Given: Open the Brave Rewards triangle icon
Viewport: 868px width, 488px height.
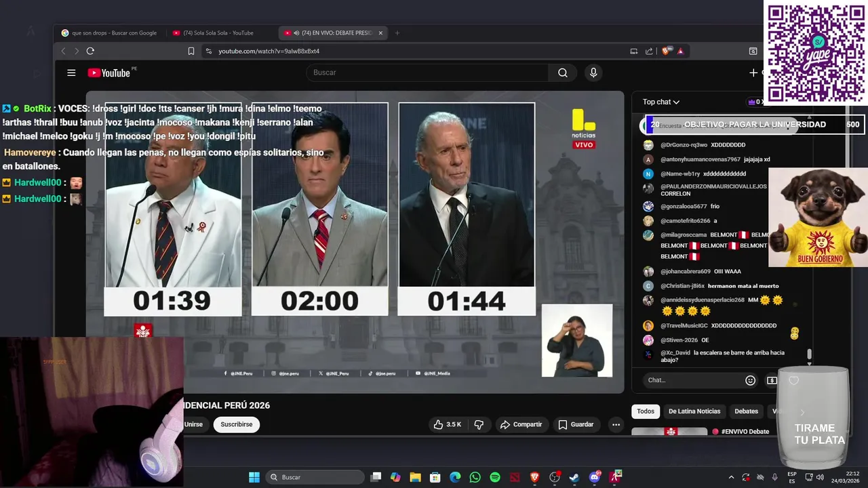Looking at the screenshot, I should tap(680, 51).
